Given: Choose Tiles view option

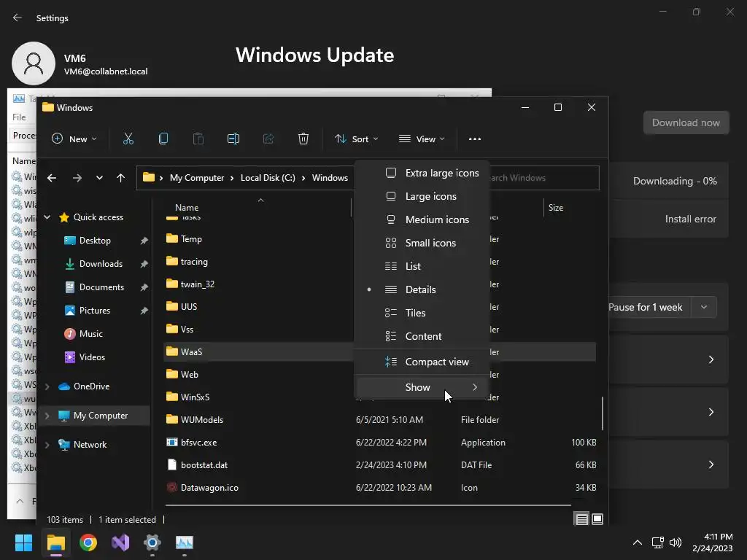Looking at the screenshot, I should tap(422, 313).
